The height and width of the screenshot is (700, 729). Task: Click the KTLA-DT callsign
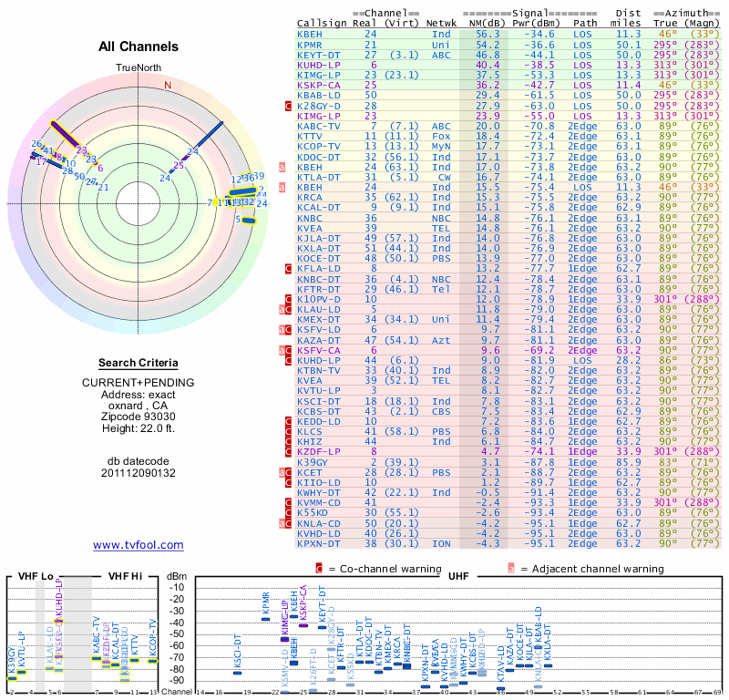[319, 177]
